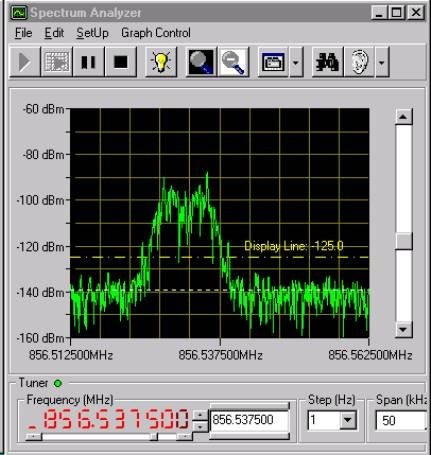Click the binoculars search icon
Image resolution: width=431 pixels, height=455 pixels.
pos(327,62)
